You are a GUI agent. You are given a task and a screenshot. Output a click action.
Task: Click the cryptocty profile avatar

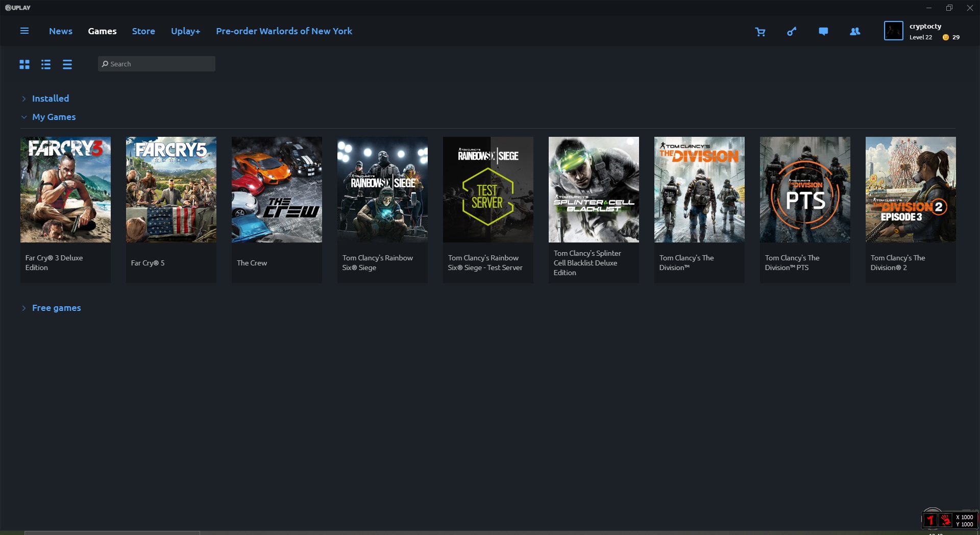[893, 31]
